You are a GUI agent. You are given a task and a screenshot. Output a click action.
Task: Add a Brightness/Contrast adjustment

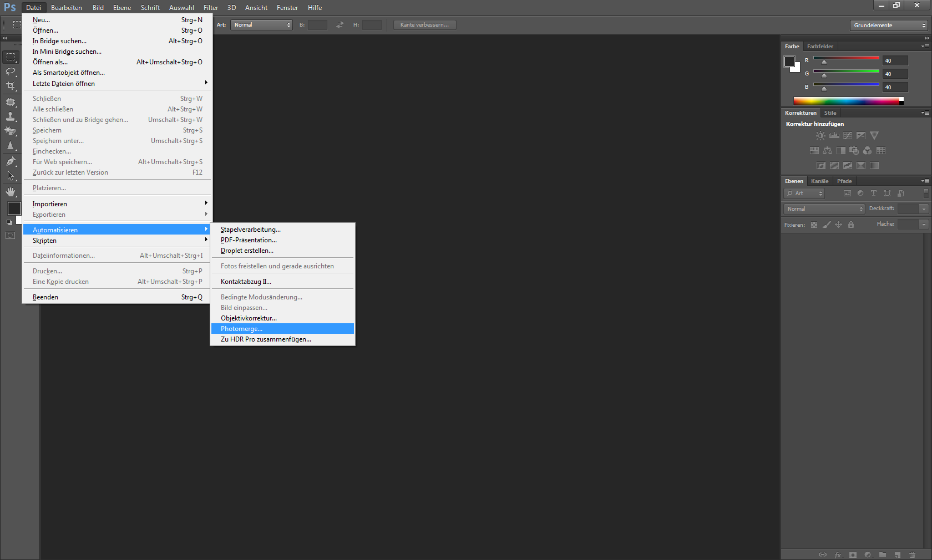click(x=820, y=136)
